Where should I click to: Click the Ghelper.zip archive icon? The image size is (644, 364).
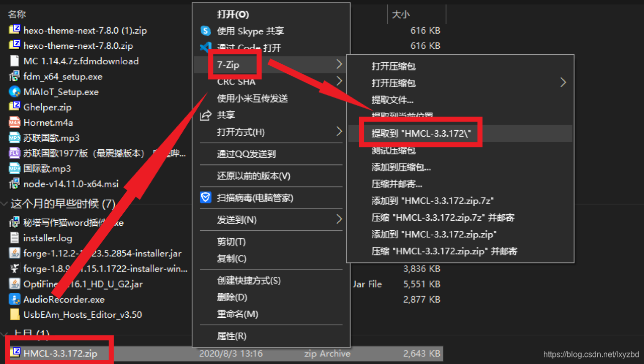pos(15,107)
